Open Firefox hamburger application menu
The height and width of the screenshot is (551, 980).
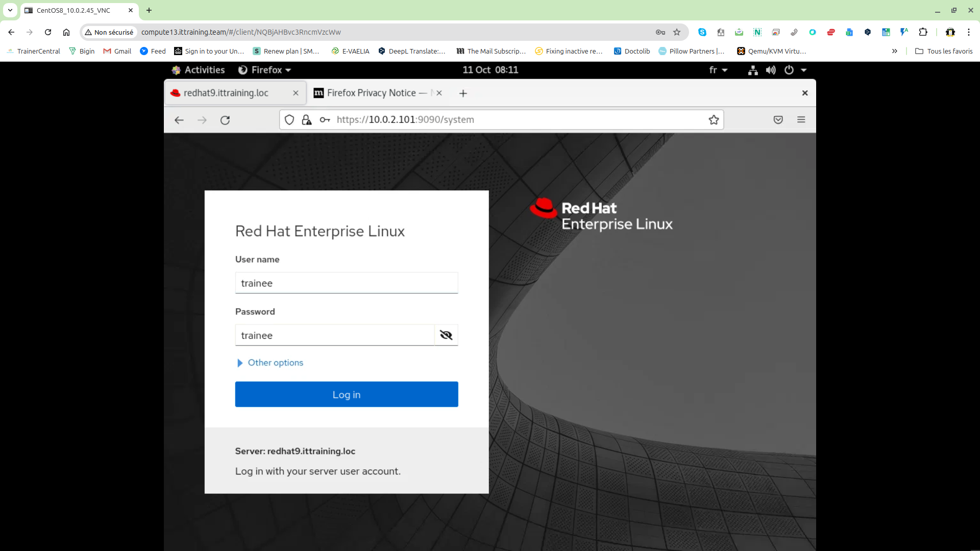pyautogui.click(x=801, y=119)
